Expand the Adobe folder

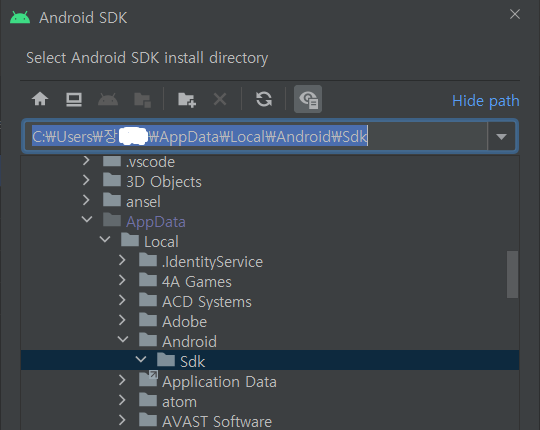point(122,320)
